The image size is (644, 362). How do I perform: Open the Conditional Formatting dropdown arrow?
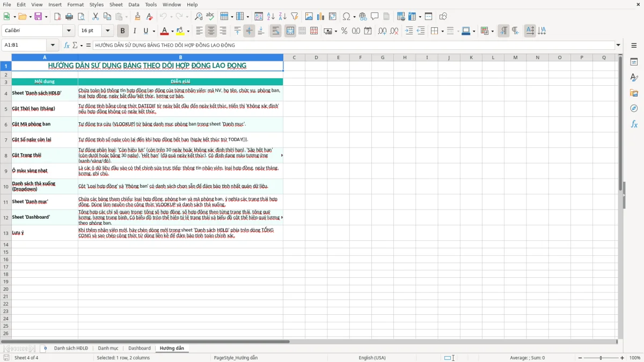coord(492,31)
